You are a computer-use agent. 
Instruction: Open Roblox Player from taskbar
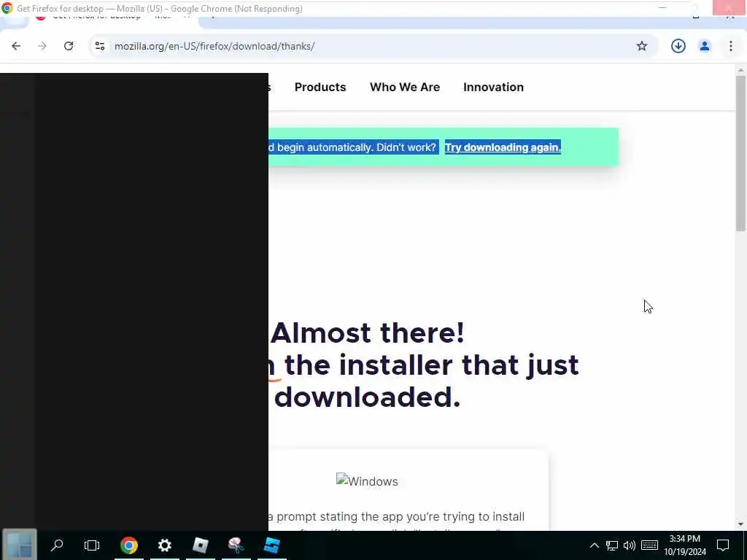pyautogui.click(x=200, y=545)
